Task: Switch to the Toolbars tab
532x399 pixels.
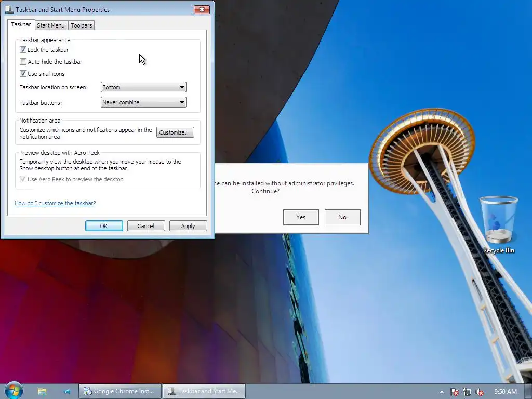Action: pos(82,25)
